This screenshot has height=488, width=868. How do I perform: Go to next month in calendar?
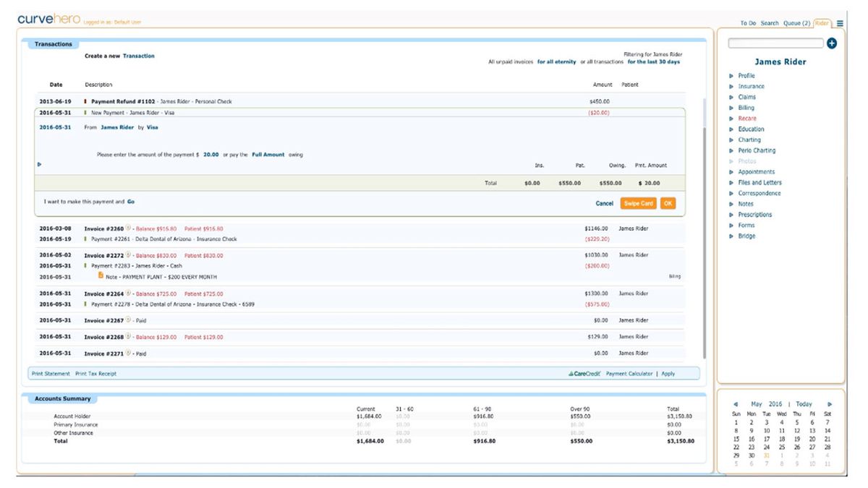(x=830, y=404)
